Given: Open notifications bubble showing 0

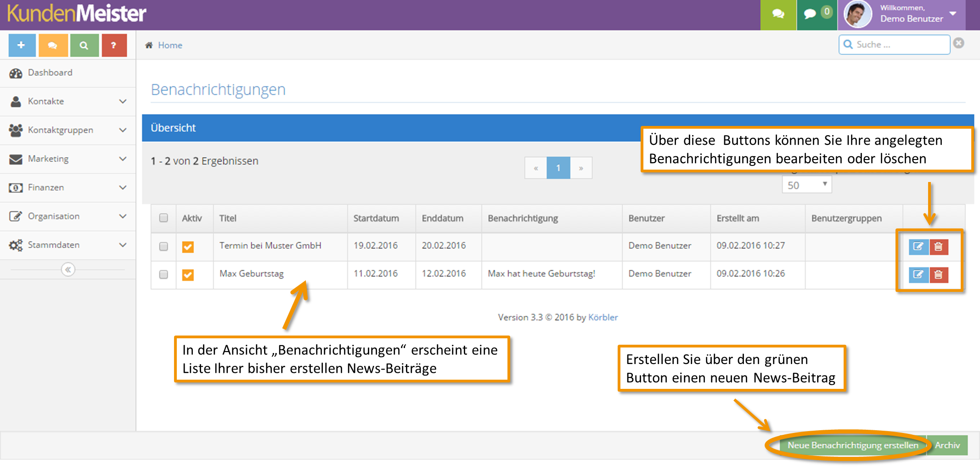Looking at the screenshot, I should 817,14.
